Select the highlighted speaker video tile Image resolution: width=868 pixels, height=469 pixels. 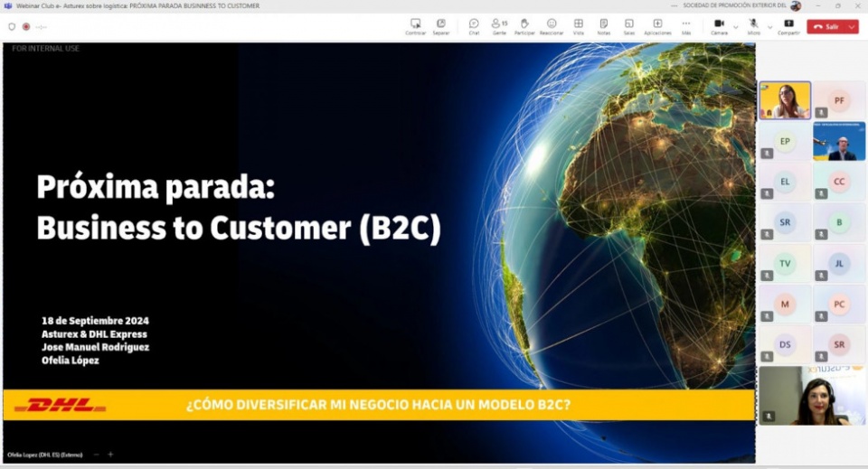[785, 100]
